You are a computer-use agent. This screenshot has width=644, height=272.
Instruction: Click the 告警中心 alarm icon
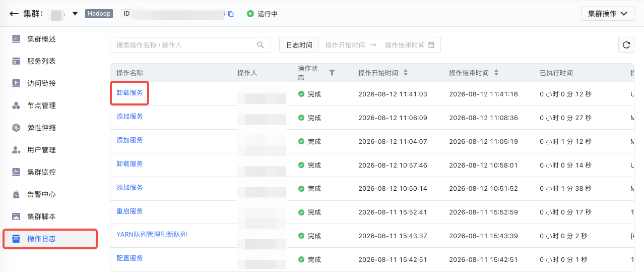pos(16,194)
